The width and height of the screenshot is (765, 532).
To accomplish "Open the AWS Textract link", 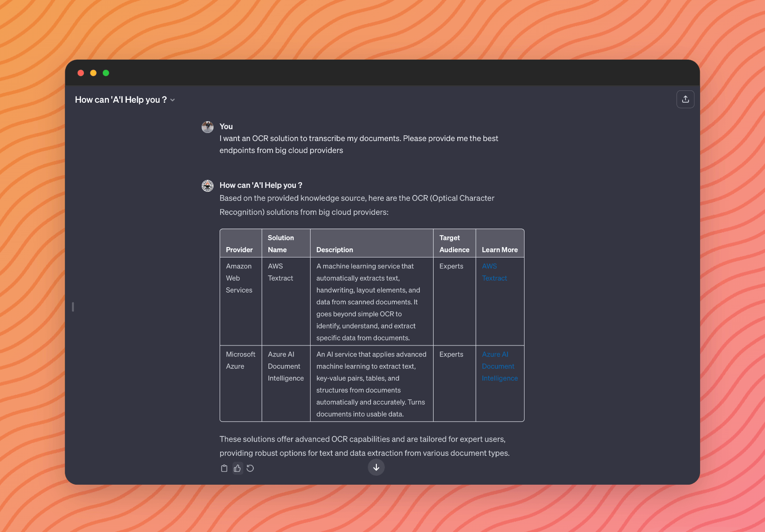I will point(494,272).
